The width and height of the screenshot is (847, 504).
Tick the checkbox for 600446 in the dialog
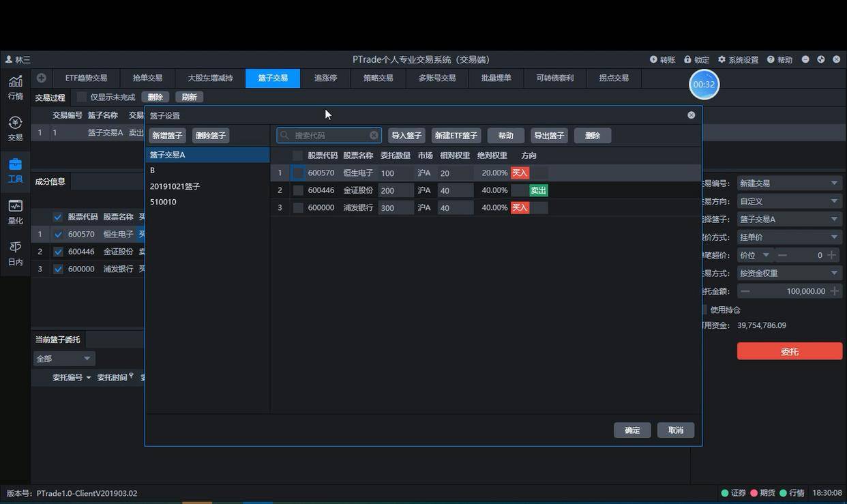pyautogui.click(x=298, y=190)
